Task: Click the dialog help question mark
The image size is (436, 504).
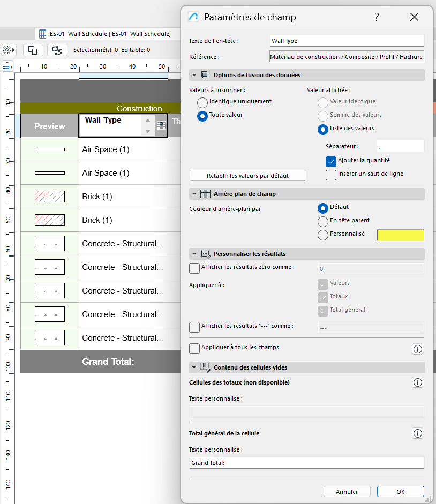Action: pyautogui.click(x=377, y=17)
